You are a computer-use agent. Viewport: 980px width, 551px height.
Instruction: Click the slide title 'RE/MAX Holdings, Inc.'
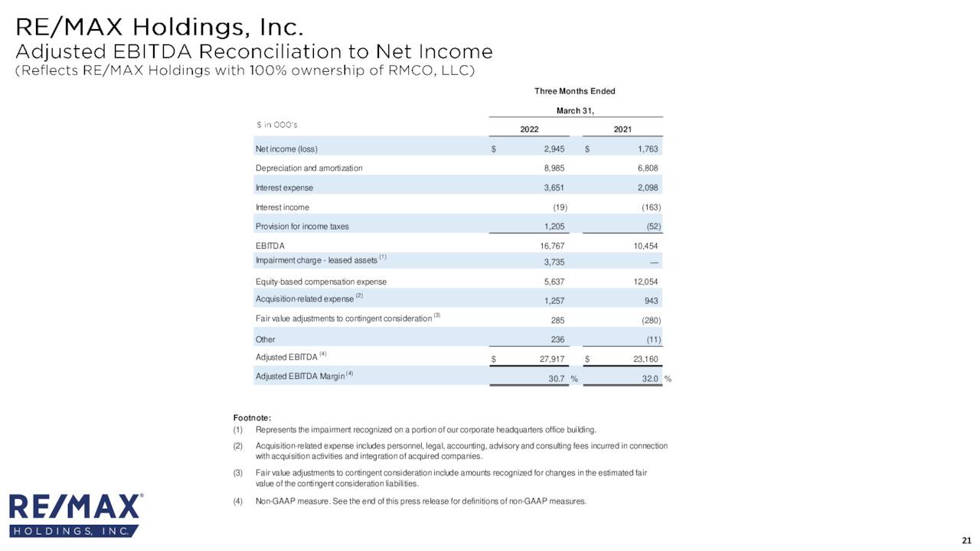[x=161, y=27]
